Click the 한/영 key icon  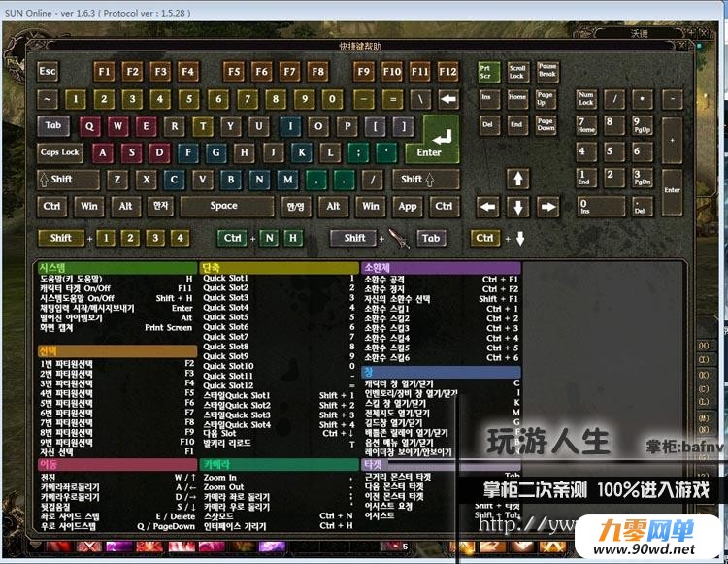(x=295, y=207)
